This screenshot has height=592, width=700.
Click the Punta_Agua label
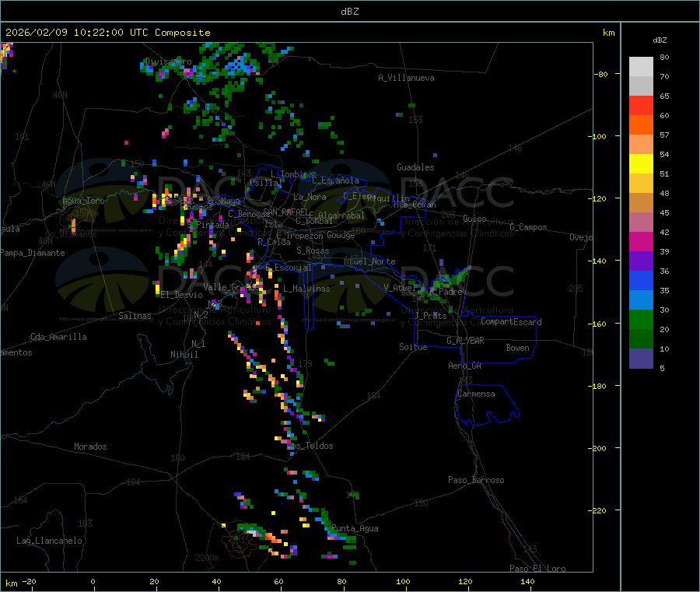point(355,528)
